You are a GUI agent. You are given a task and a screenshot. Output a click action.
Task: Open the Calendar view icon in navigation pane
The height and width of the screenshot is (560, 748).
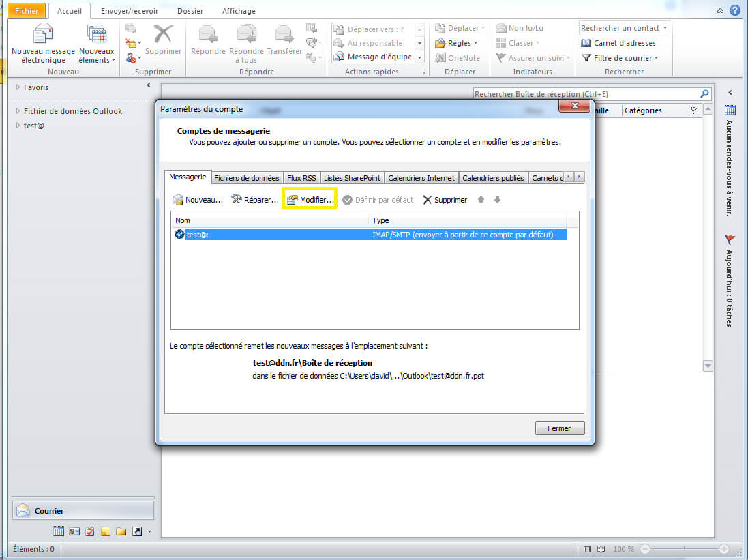click(59, 531)
